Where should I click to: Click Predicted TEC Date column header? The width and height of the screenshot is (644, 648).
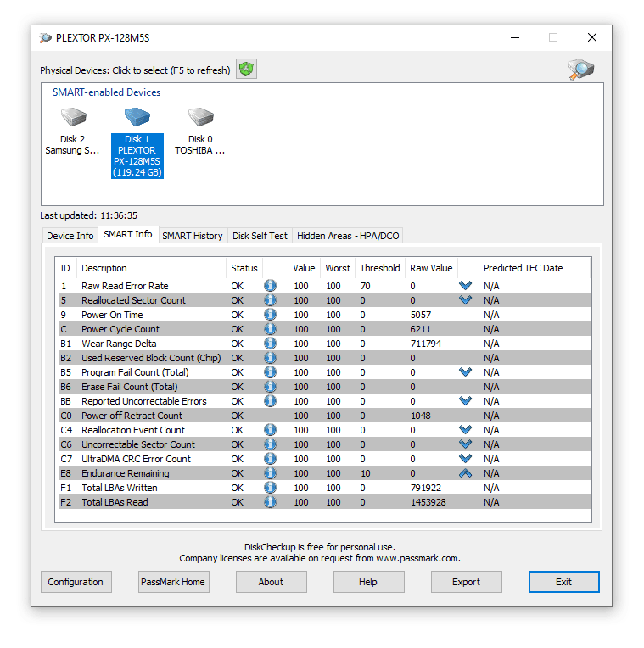click(534, 268)
